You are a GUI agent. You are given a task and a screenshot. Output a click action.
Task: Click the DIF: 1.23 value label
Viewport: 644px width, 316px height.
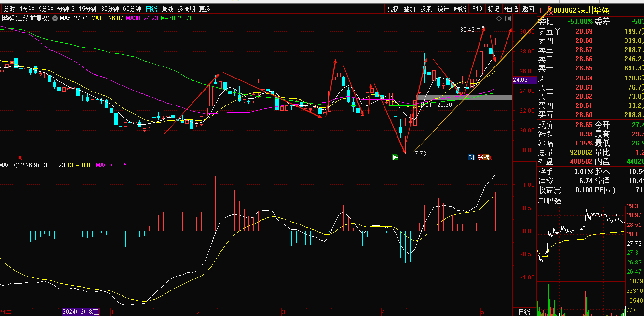coord(54,165)
